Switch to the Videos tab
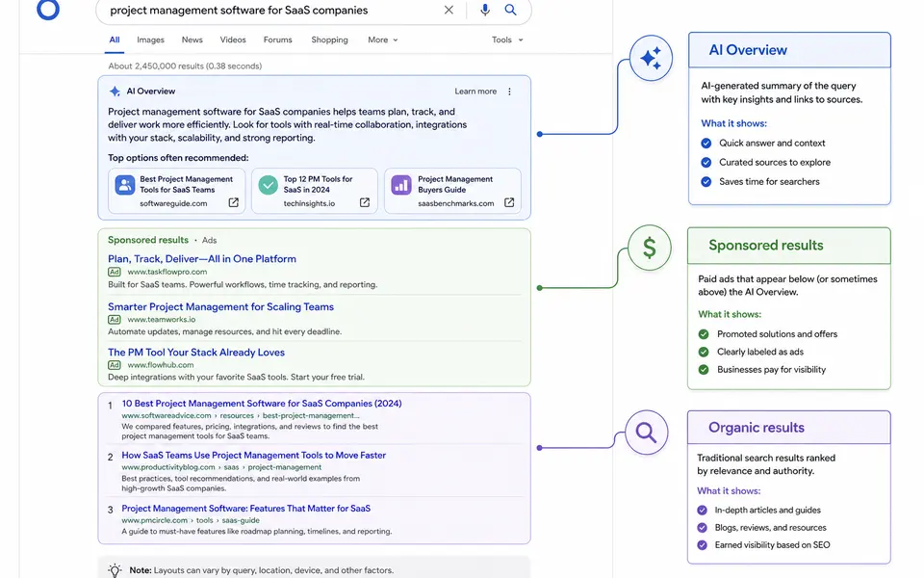This screenshot has width=924, height=578. (233, 40)
